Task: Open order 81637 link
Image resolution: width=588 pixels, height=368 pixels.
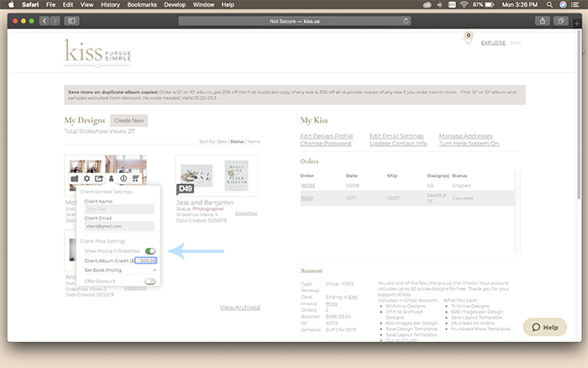Action: click(x=307, y=198)
